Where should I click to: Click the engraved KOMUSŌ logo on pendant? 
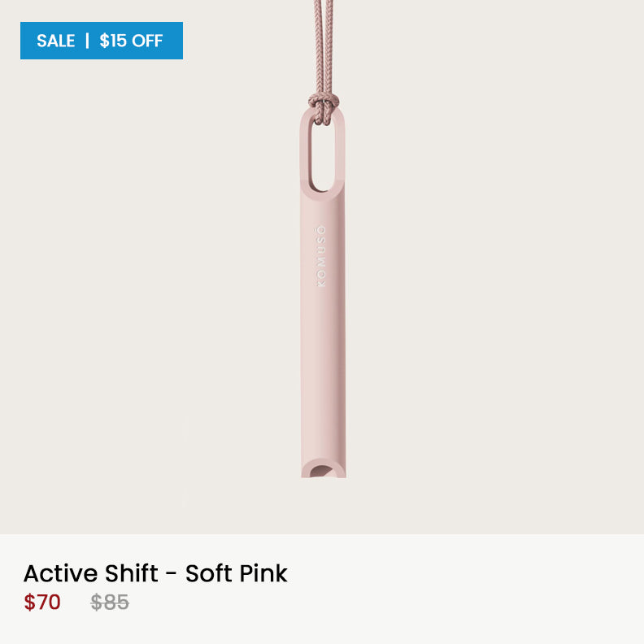tap(321, 256)
